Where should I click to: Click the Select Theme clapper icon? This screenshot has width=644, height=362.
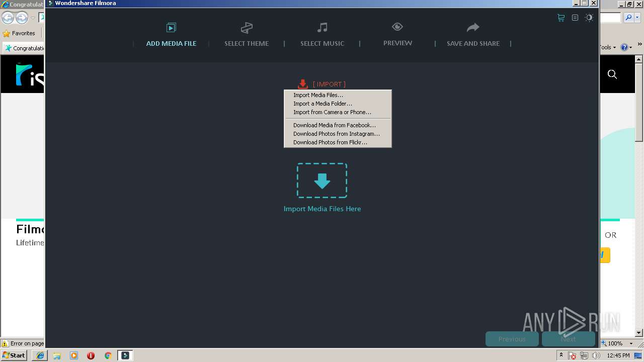click(247, 28)
